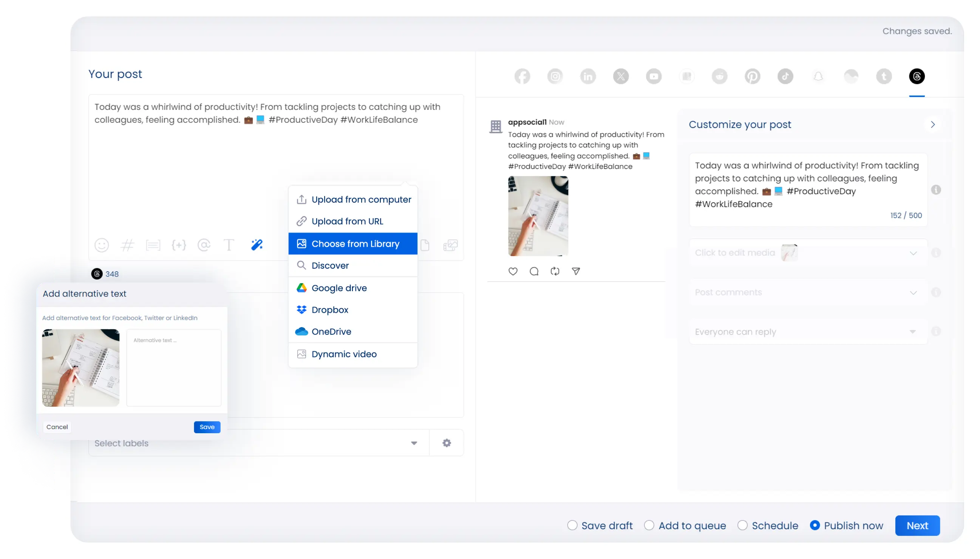Click info icon beside customized post text
Screen dimensions: 980x559
pos(935,190)
